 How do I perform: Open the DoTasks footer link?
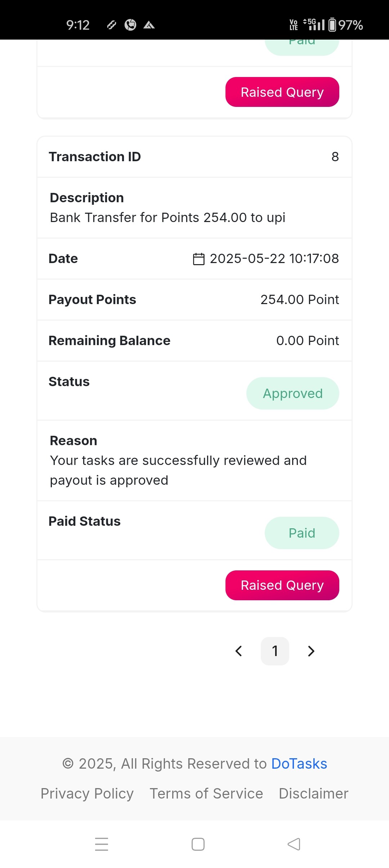coord(299,764)
